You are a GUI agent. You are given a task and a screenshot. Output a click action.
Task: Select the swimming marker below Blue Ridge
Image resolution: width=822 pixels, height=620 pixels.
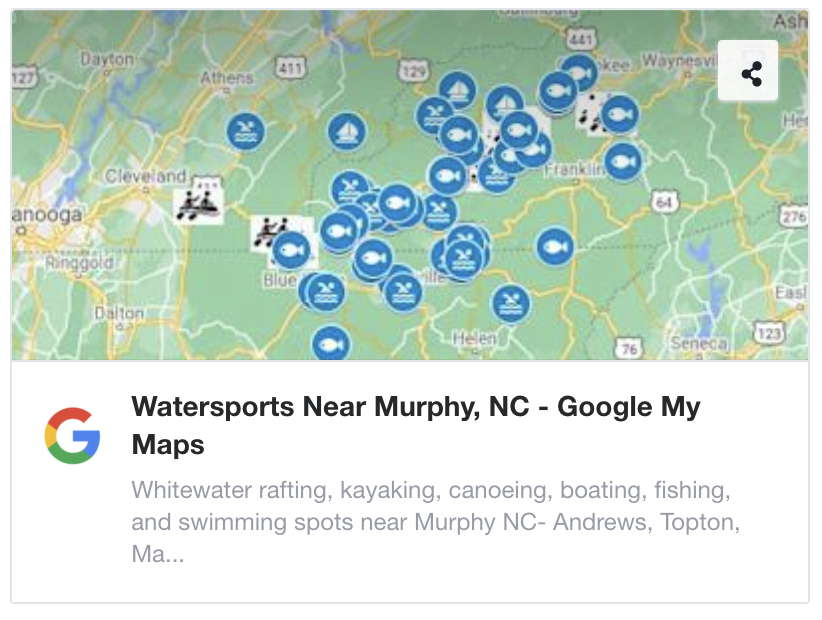(323, 291)
